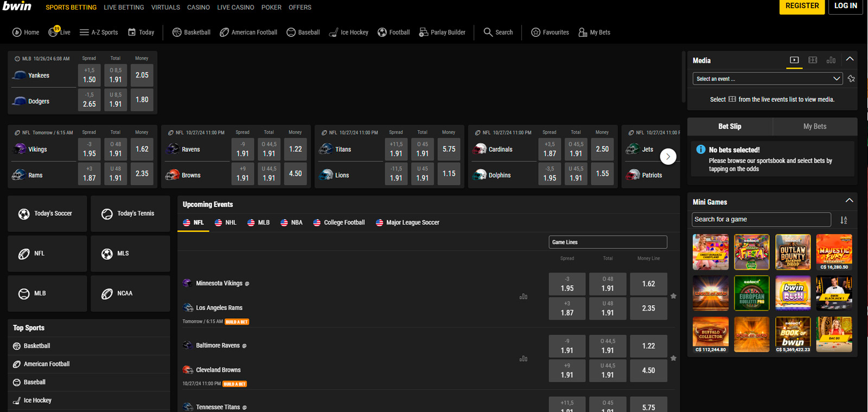Select Rams money line 2.35 in upcoming events
The image size is (868, 412).
coord(649,308)
